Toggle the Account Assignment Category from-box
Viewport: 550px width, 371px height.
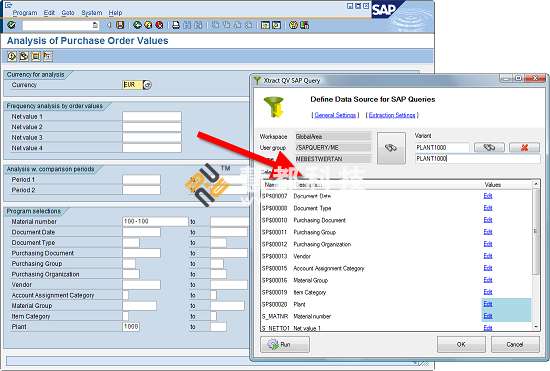click(126, 295)
